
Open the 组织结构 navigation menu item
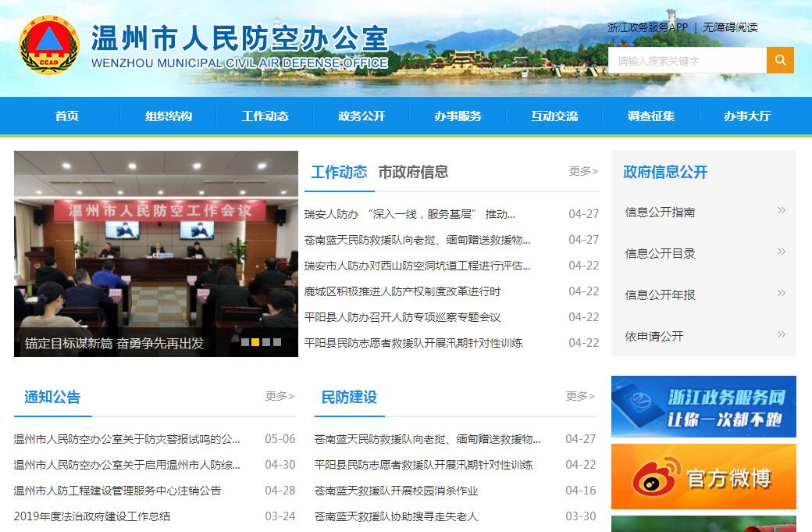point(169,116)
